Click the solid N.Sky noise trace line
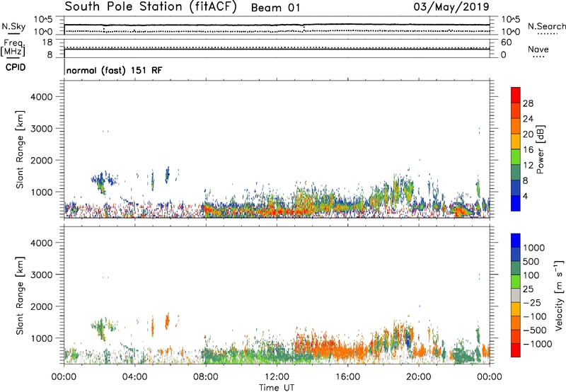This screenshot has height=392, width=566. (x=277, y=25)
